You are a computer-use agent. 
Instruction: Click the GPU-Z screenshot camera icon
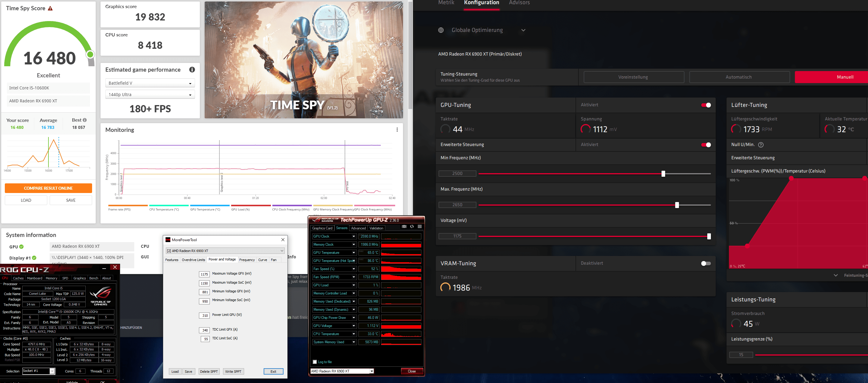pyautogui.click(x=404, y=226)
